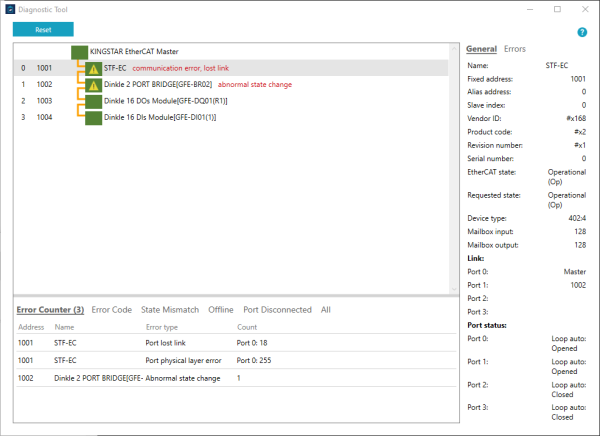Click the Reset button

pos(43,30)
